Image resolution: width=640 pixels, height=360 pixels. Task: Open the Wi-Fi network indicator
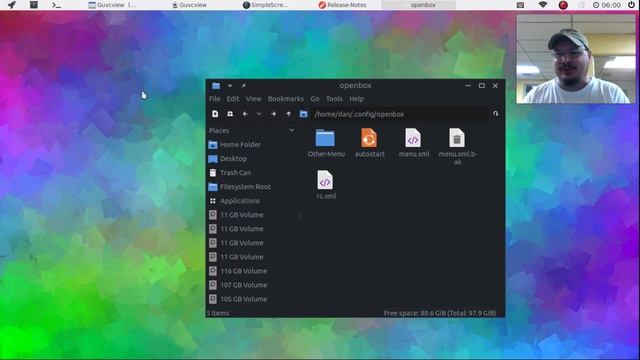pos(542,5)
